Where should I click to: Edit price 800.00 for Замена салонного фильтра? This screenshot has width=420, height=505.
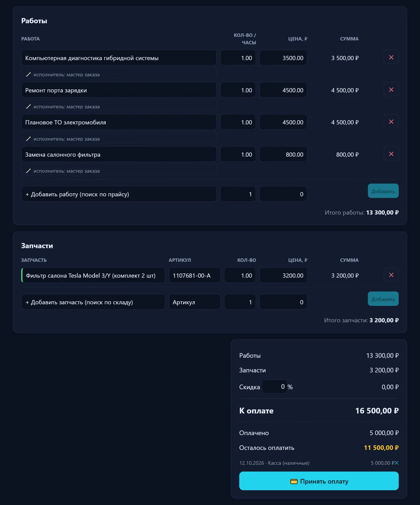(x=283, y=154)
